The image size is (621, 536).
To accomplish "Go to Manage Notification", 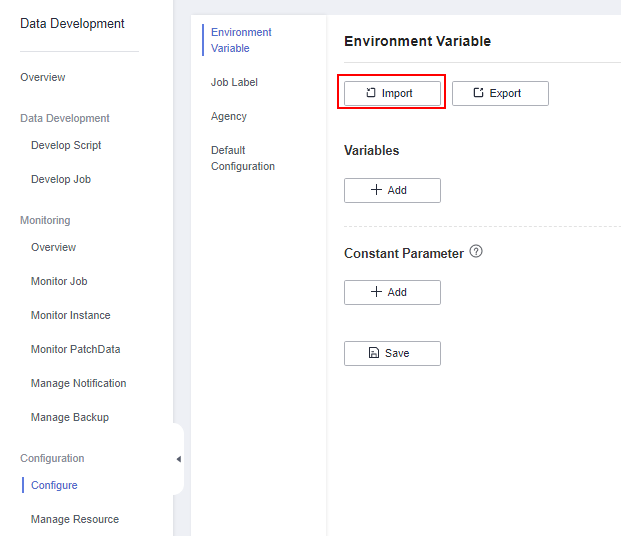I will [x=78, y=383].
